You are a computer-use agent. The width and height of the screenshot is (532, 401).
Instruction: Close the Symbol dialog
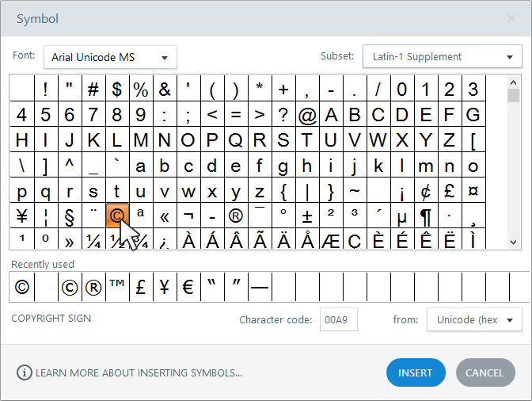tap(511, 18)
